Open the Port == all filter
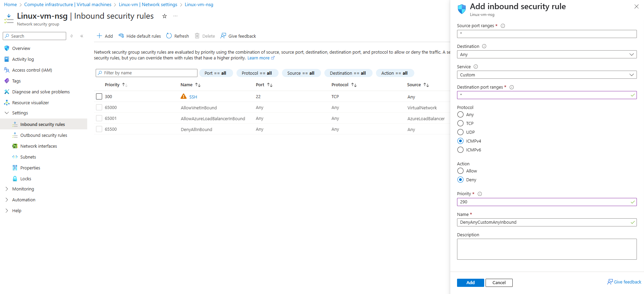The width and height of the screenshot is (644, 294). [215, 73]
